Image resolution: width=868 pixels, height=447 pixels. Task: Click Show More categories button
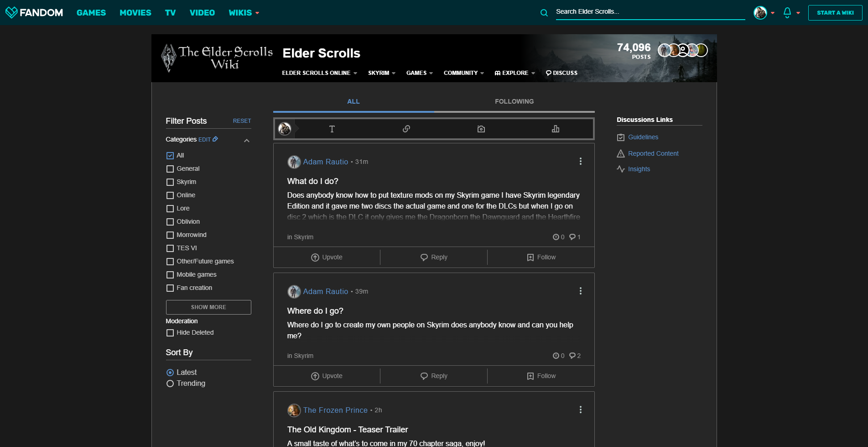pyautogui.click(x=208, y=307)
